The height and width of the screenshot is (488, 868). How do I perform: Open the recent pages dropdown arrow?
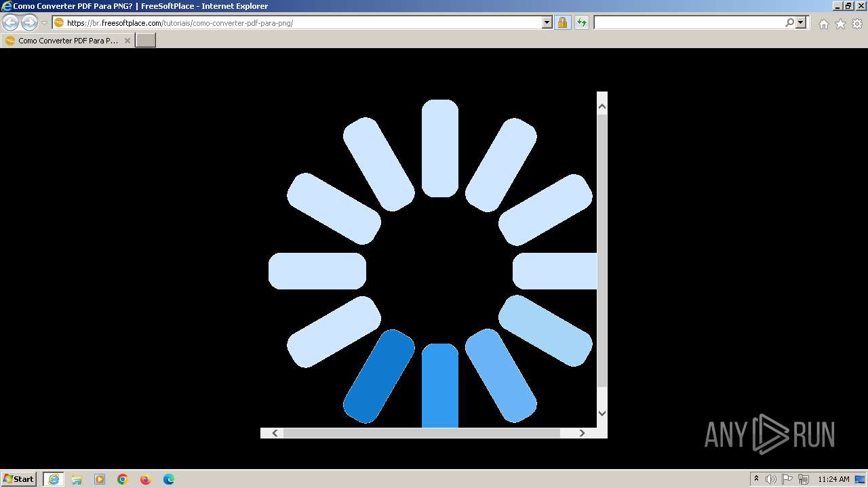click(x=44, y=23)
